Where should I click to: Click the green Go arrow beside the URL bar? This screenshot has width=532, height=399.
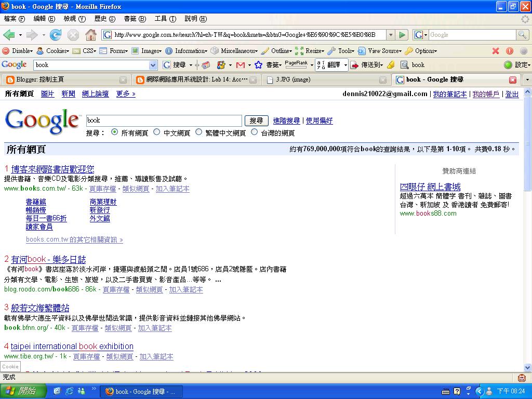(402, 35)
